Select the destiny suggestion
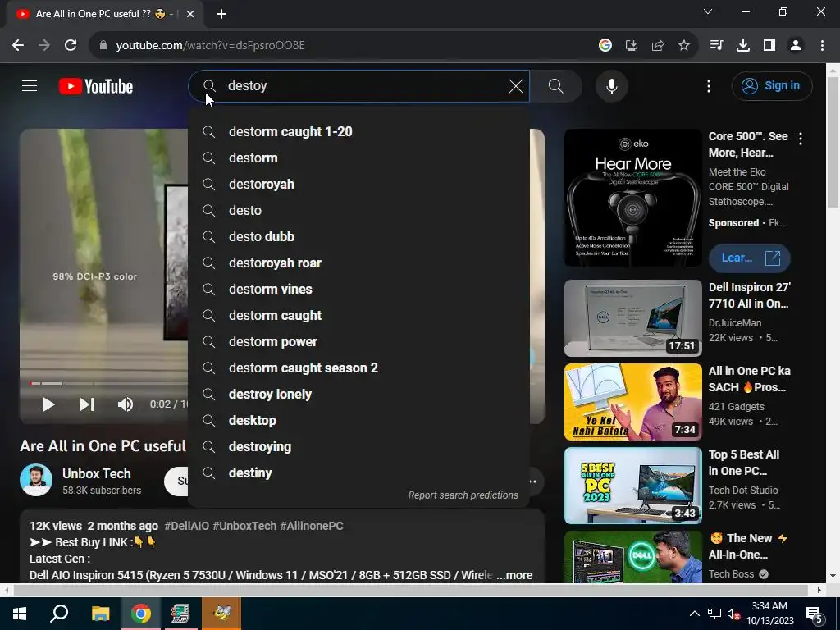This screenshot has height=630, width=840. [x=358, y=473]
